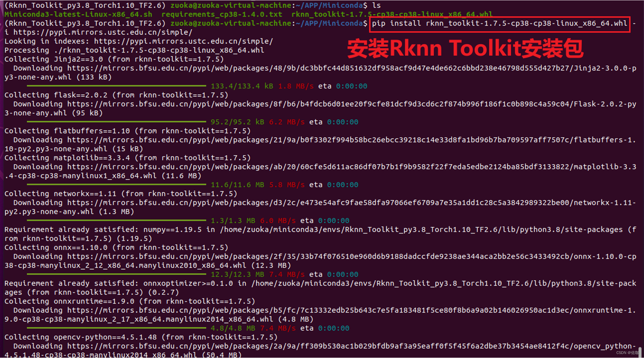The height and width of the screenshot is (358, 644).
Task: Click the rknn_toolkit whl file in the ls output
Action: coord(392,14)
